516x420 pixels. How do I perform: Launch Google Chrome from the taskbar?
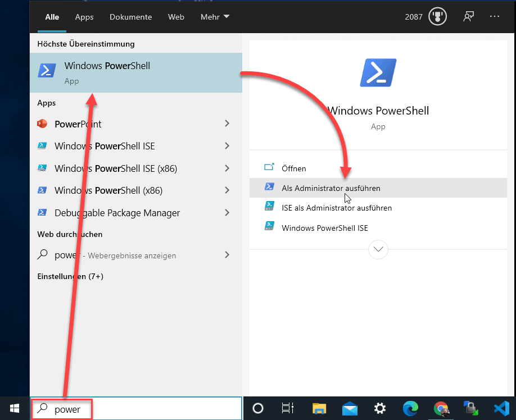click(x=441, y=409)
